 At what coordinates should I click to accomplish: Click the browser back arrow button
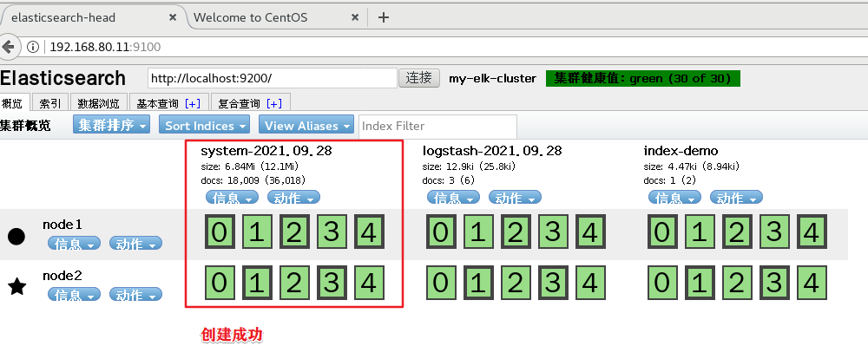point(8,47)
